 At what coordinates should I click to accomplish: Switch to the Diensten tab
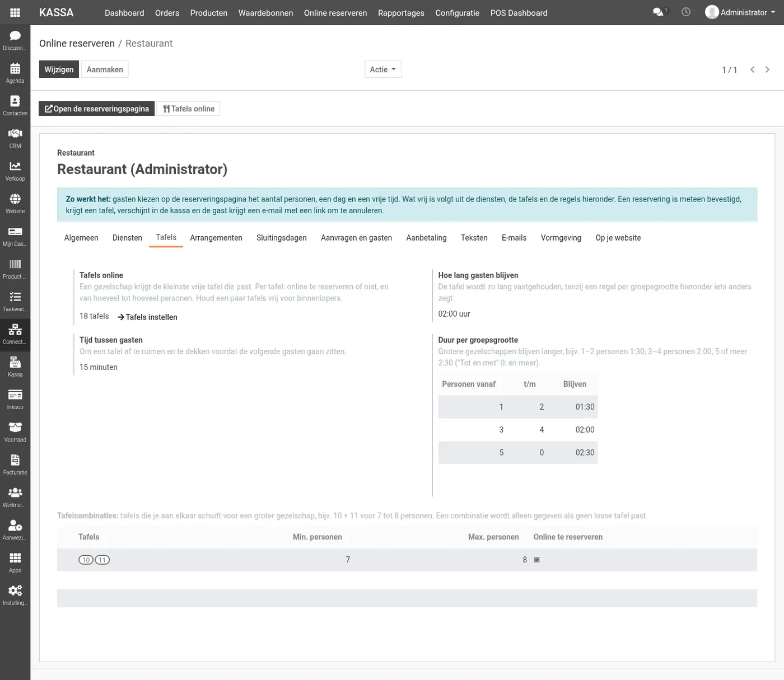[127, 238]
